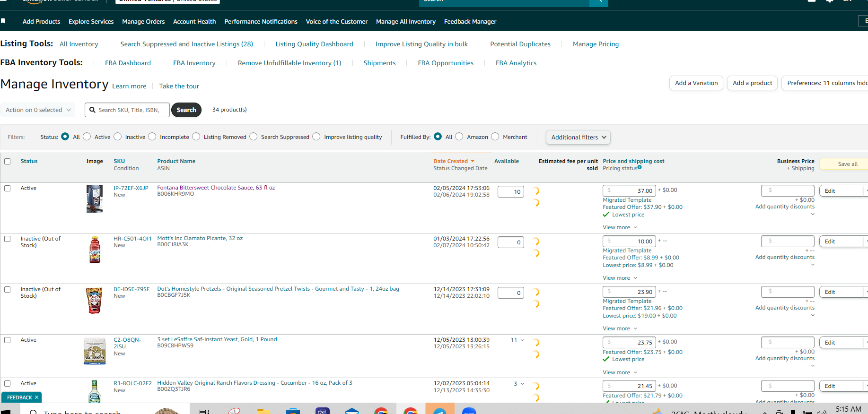The width and height of the screenshot is (868, 414).
Task: Go to Search Suppressed and Inactive Listings (28)
Action: [x=186, y=44]
